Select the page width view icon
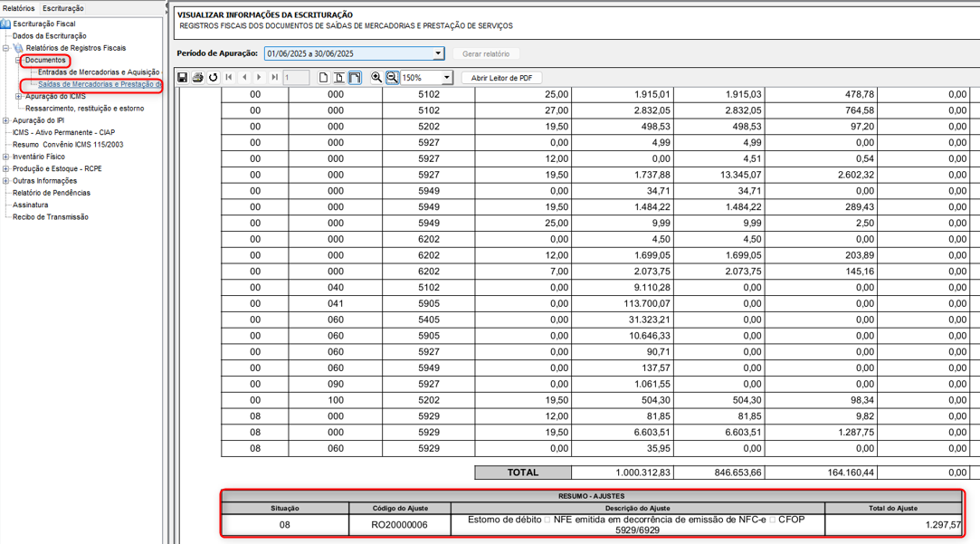Viewport: 980px width, 544px height. (339, 78)
